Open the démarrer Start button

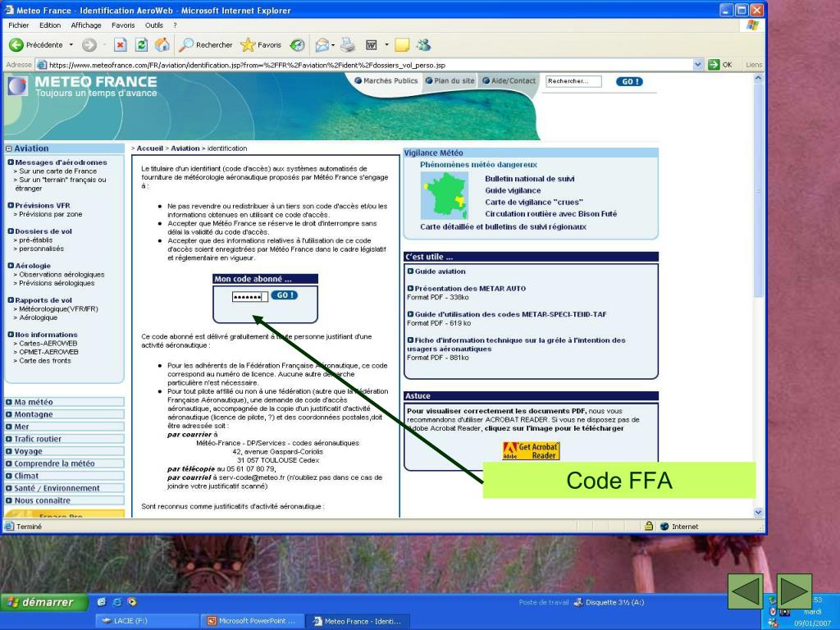(x=43, y=602)
